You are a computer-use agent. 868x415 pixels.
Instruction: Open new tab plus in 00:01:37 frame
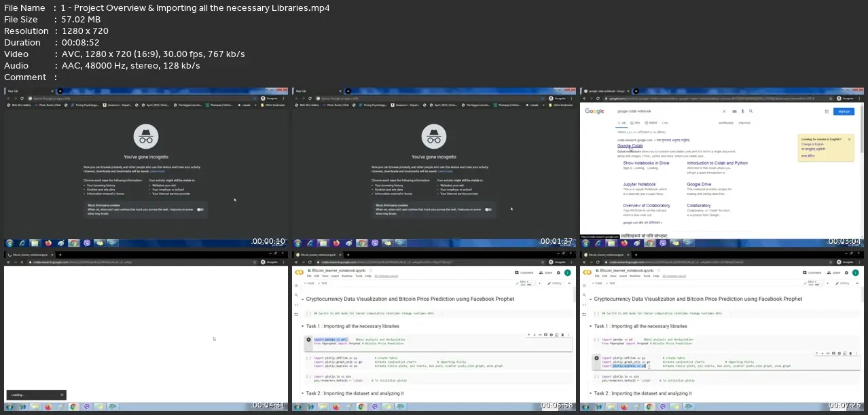tap(348, 90)
